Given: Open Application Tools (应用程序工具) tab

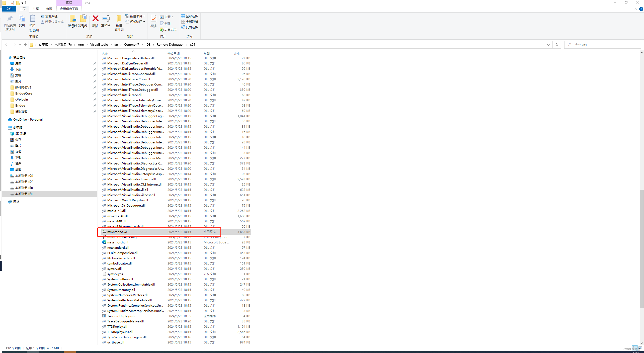Looking at the screenshot, I should tap(69, 9).
